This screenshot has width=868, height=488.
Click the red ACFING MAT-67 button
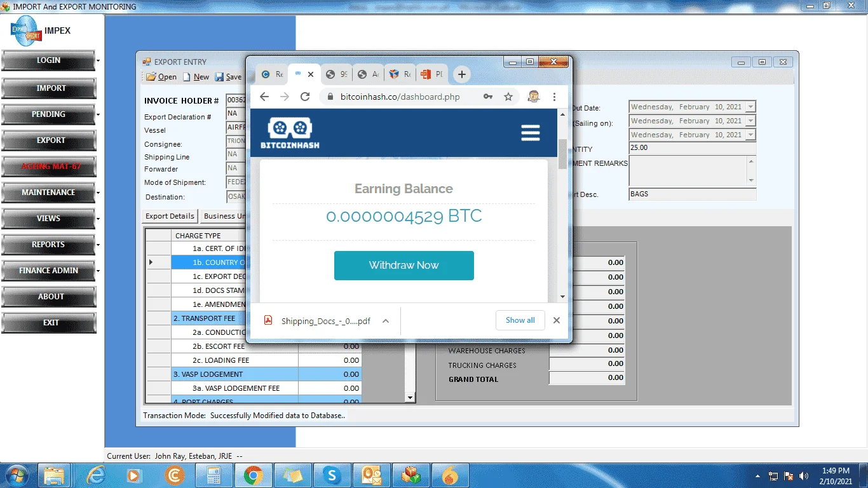pyautogui.click(x=48, y=166)
